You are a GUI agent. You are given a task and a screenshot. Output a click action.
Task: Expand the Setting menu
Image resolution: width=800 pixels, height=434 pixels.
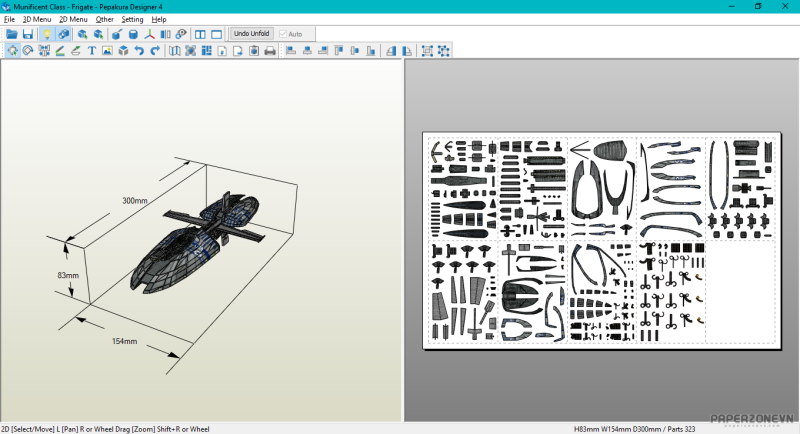[132, 19]
